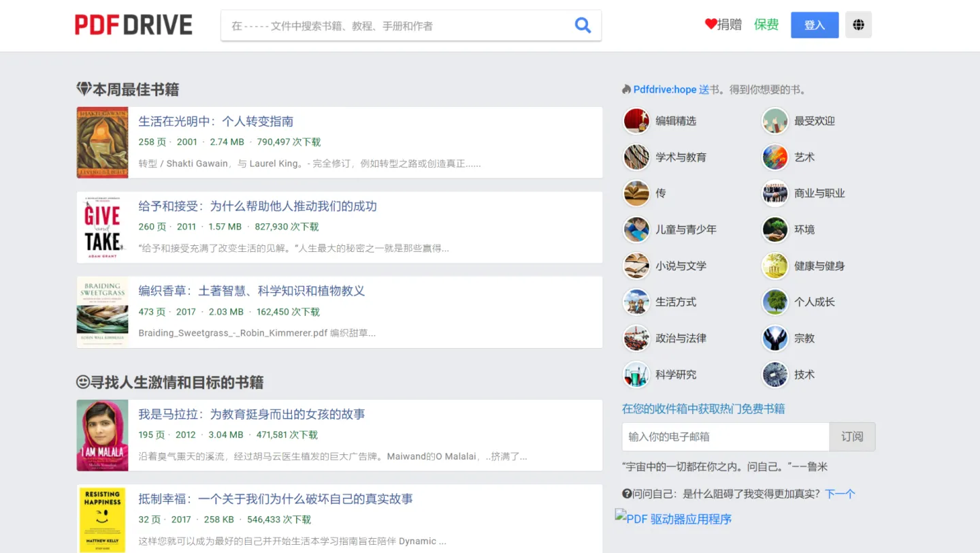Click the 学术与教育 category label

click(681, 157)
